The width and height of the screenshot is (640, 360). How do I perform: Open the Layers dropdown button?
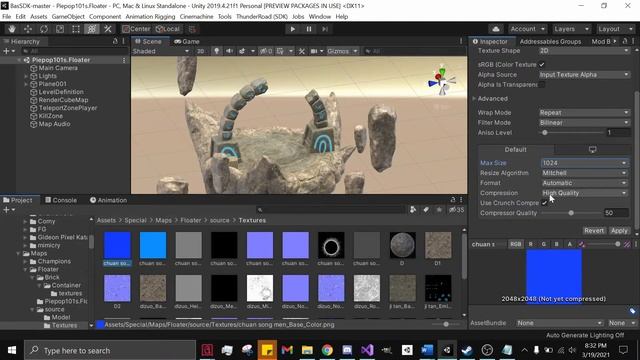[571, 29]
